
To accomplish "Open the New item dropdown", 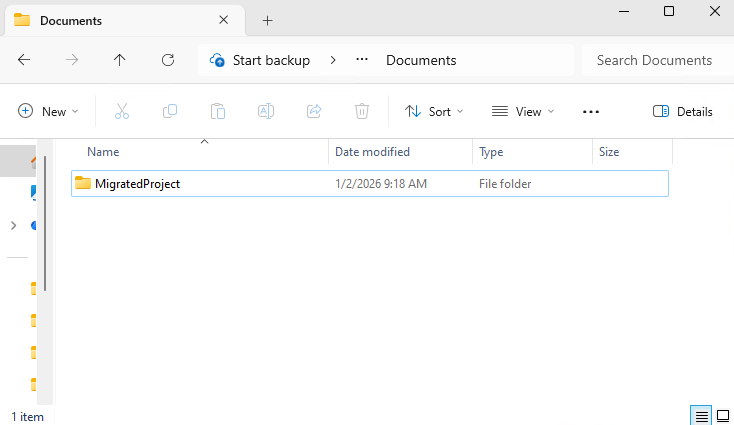I will pyautogui.click(x=48, y=111).
